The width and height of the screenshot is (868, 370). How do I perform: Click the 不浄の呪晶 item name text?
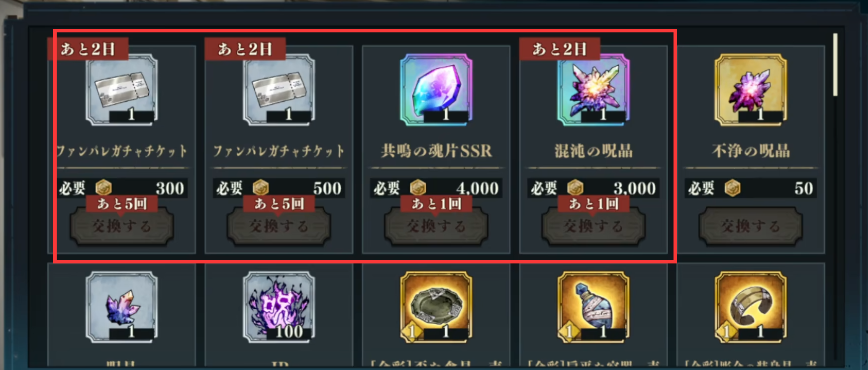[751, 150]
